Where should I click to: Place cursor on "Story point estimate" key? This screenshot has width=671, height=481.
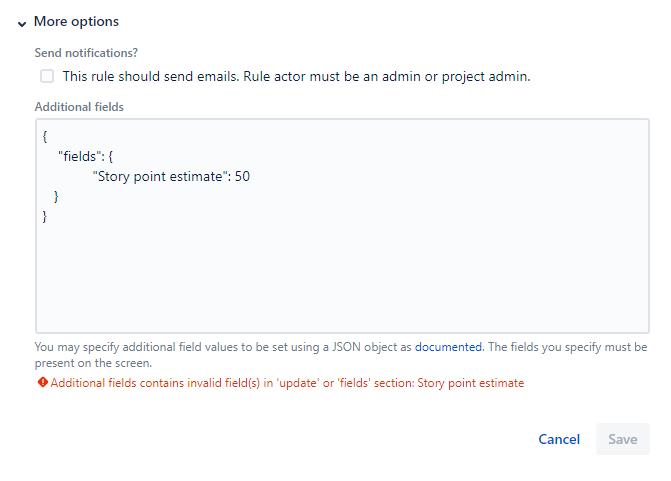point(158,177)
